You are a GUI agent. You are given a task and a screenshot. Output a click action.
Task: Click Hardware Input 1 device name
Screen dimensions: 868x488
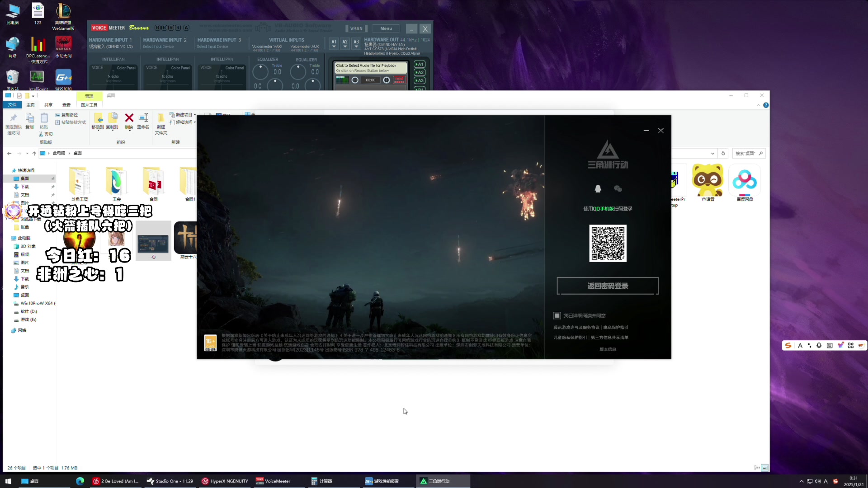pos(111,47)
